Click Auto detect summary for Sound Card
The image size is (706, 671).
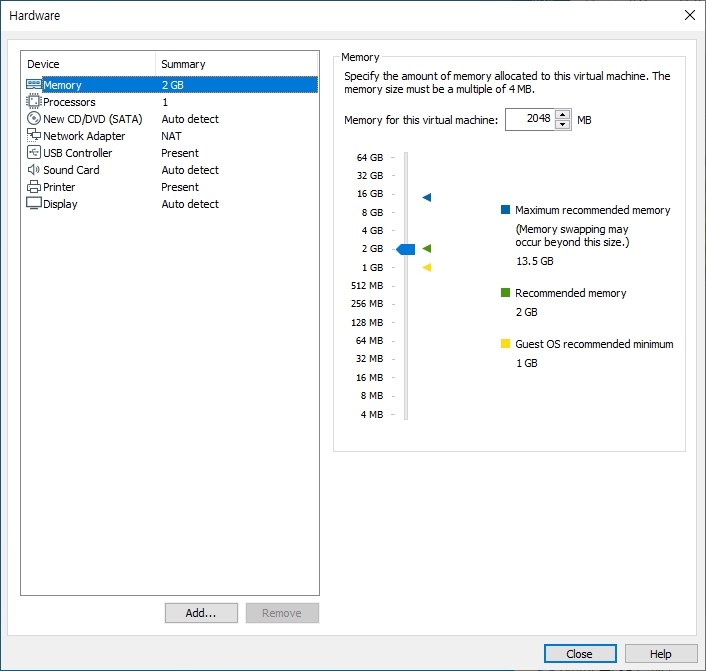[x=190, y=170]
